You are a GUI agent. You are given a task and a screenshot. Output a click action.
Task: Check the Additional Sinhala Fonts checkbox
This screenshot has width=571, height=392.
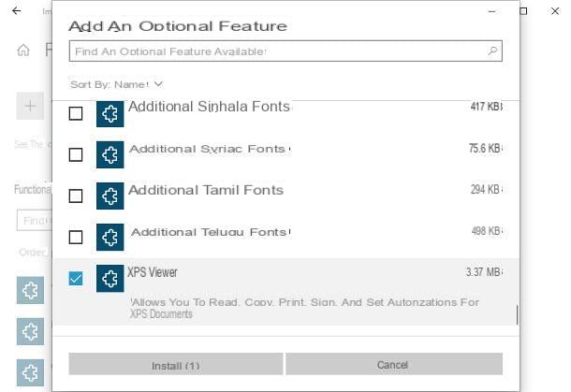76,113
